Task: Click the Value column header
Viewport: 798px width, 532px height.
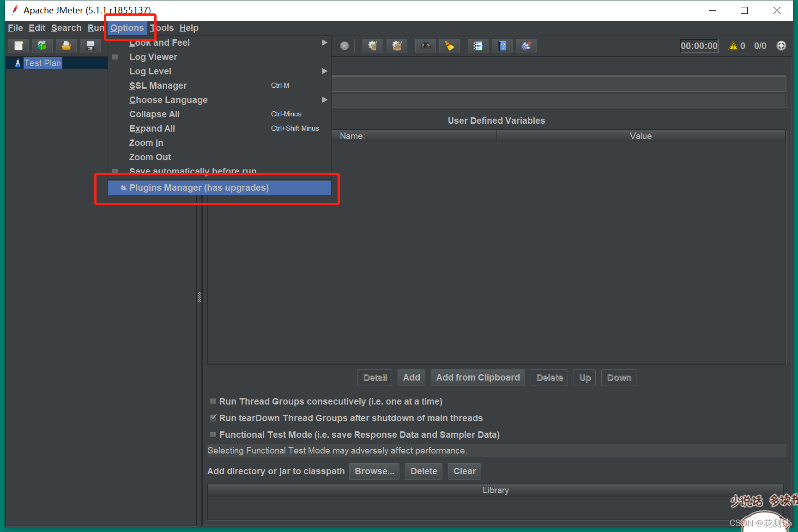Action: coord(641,136)
